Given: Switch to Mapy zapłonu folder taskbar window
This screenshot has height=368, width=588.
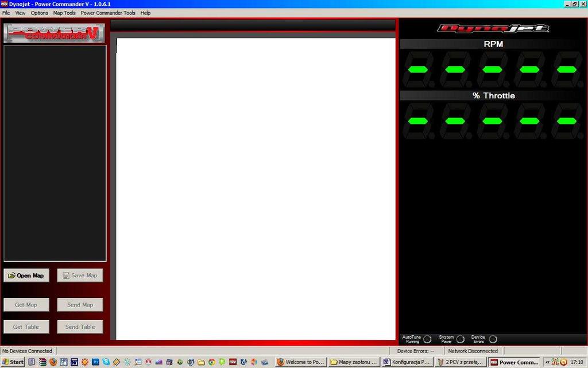Looking at the screenshot, I should click(354, 362).
